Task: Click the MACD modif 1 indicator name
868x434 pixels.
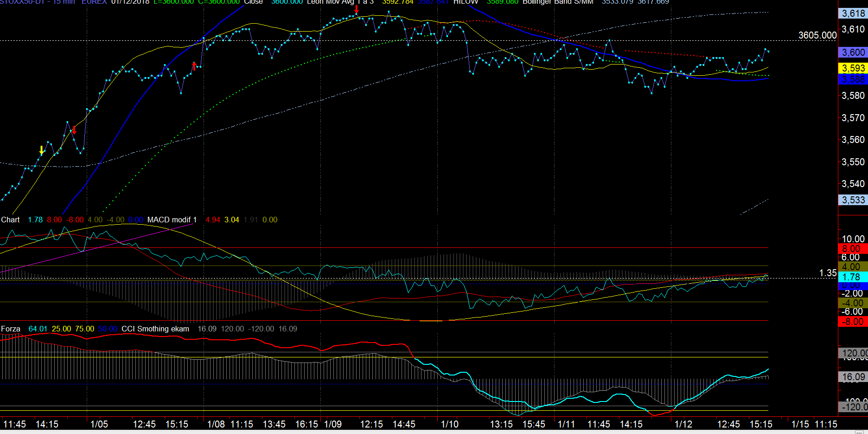Action: 172,220
